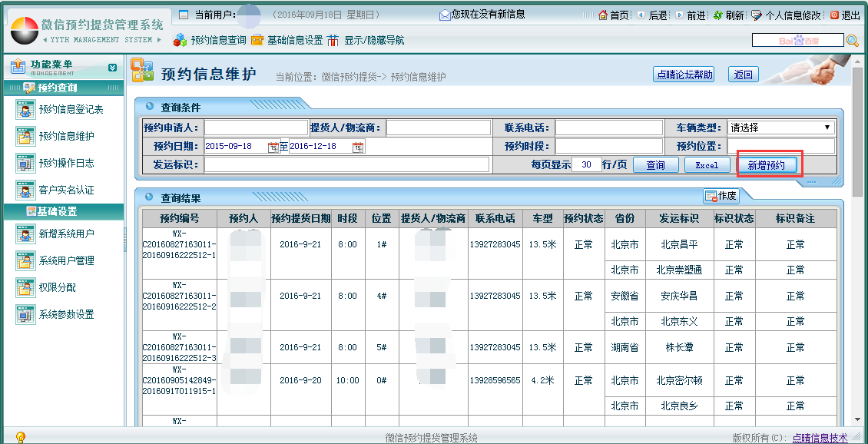The image size is (868, 444).
Task: Collapse the 功能菜单 panel arrow
Action: (x=112, y=68)
